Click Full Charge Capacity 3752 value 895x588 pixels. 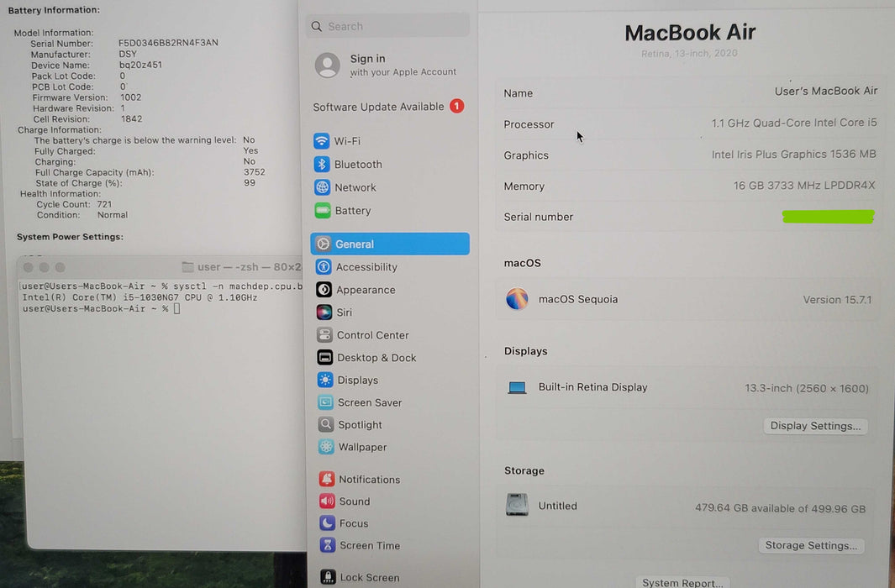pyautogui.click(x=254, y=171)
